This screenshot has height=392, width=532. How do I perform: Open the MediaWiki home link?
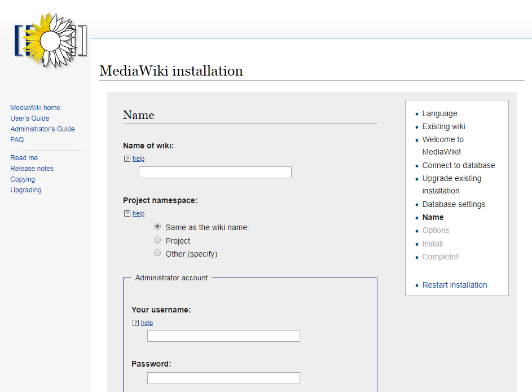pos(36,108)
